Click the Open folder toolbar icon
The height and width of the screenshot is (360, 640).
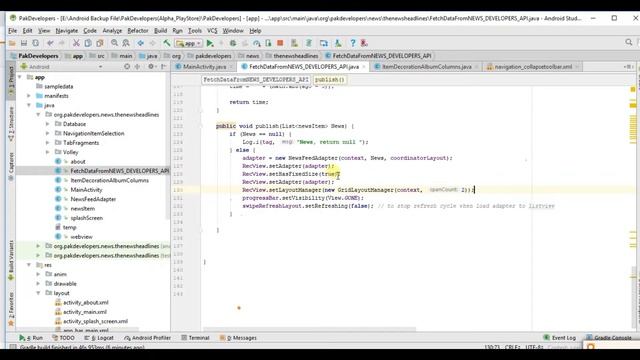click(x=12, y=43)
